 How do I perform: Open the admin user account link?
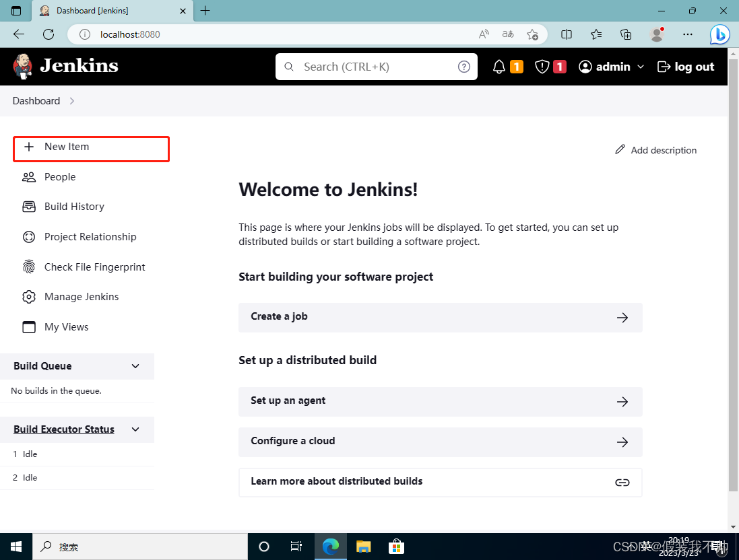point(605,67)
